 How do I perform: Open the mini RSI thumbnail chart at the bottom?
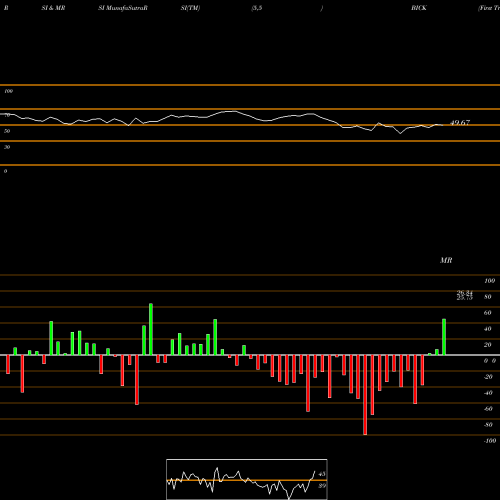[247, 479]
